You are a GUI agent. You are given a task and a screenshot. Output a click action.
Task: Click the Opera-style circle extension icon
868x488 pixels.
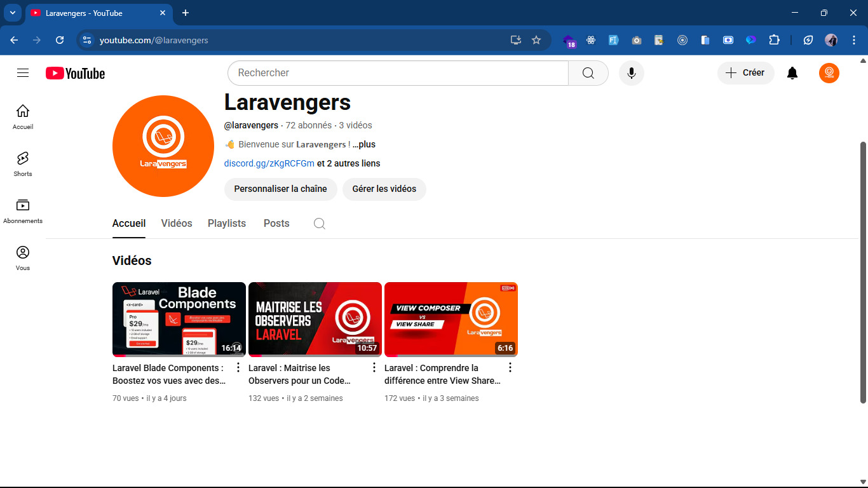pos(682,40)
